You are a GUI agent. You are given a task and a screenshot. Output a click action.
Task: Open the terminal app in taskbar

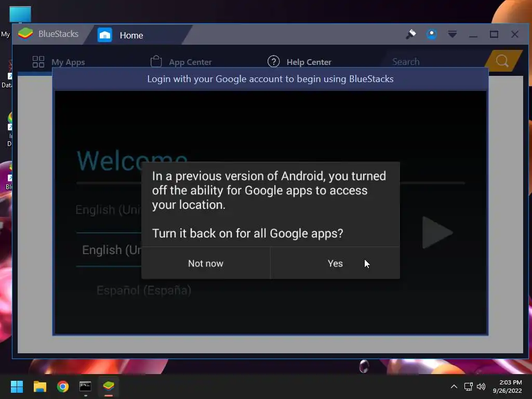click(x=85, y=387)
